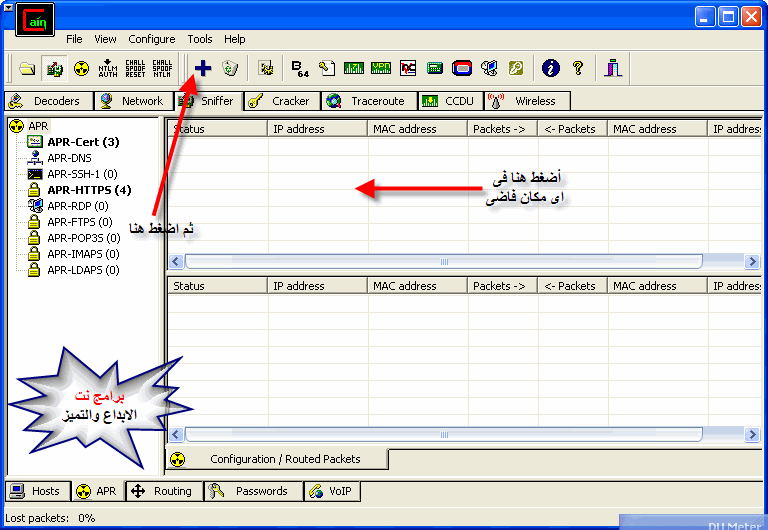Screen dimensions: 768x530
Task: Click the Exit door toolbar icon
Action: (612, 68)
